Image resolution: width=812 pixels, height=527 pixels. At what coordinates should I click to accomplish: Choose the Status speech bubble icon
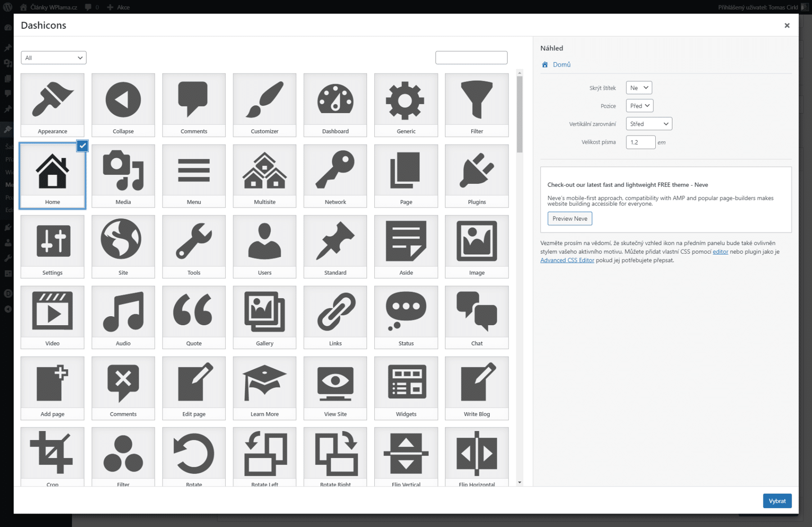[406, 317]
